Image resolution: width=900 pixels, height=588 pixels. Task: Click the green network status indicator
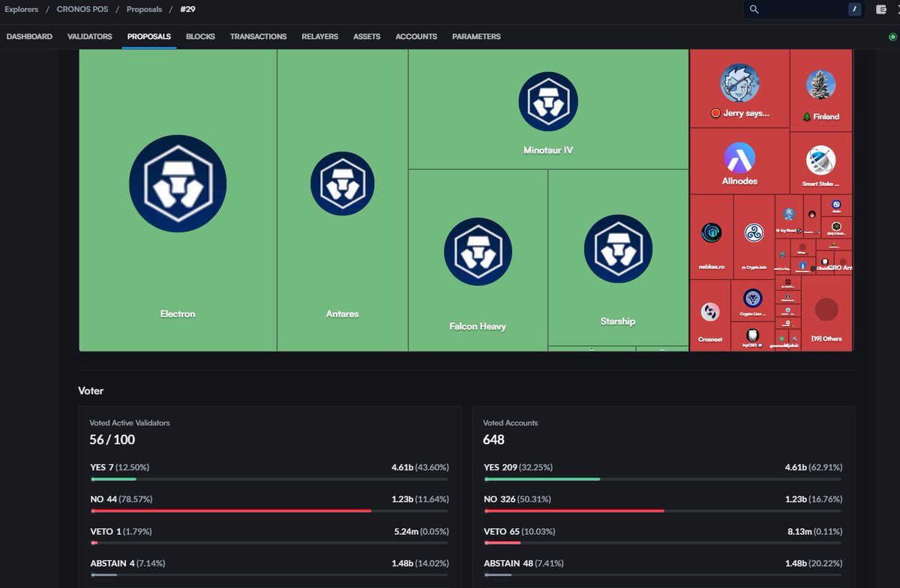[892, 37]
